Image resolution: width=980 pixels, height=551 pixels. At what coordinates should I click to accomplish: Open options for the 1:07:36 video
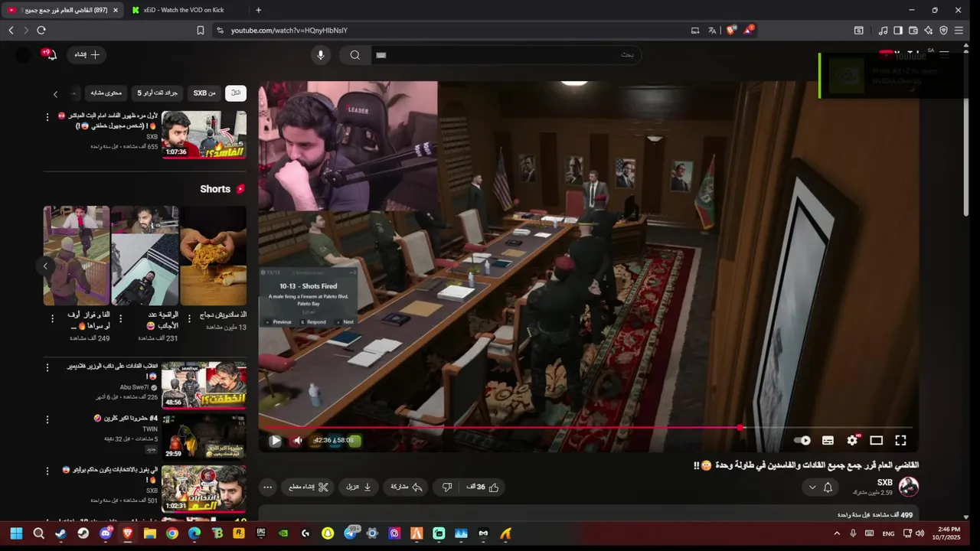(x=47, y=117)
